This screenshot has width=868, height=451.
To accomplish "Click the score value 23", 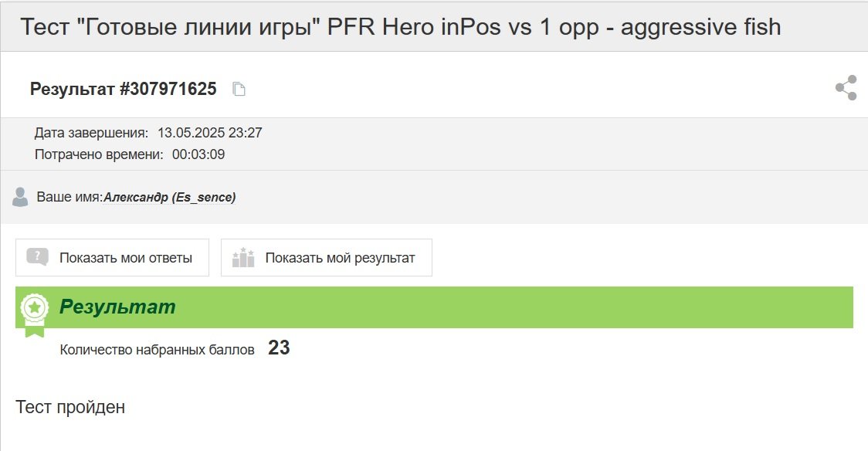I will pyautogui.click(x=279, y=348).
